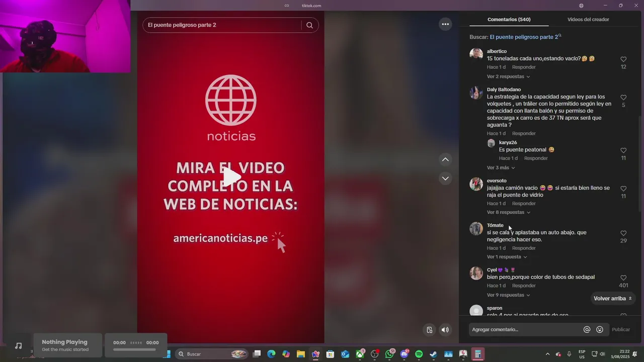Like Cyel's comment with the heart
Screen dimensions: 644x362
(623, 278)
